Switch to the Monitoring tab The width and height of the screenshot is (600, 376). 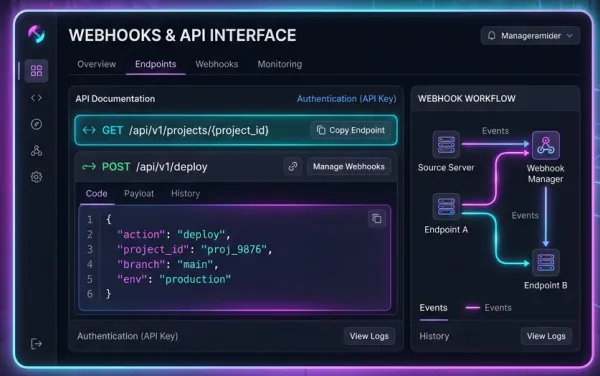tap(280, 64)
